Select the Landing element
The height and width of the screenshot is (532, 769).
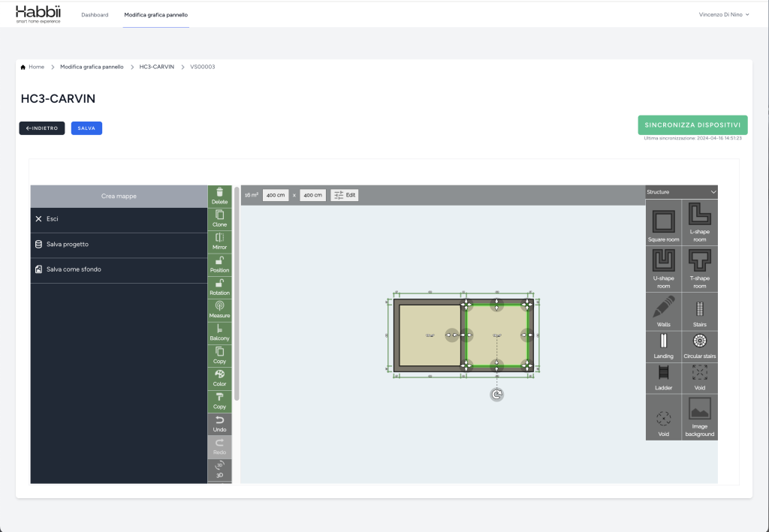click(x=663, y=347)
